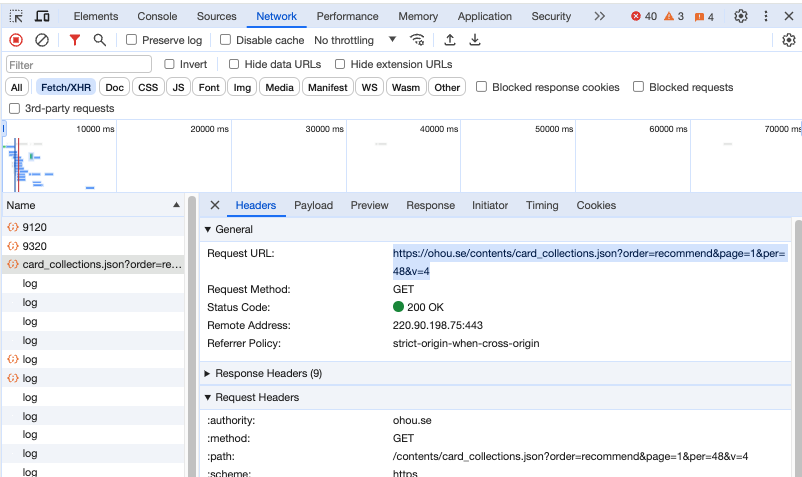
Task: Open the Initiator tab
Action: pos(490,205)
